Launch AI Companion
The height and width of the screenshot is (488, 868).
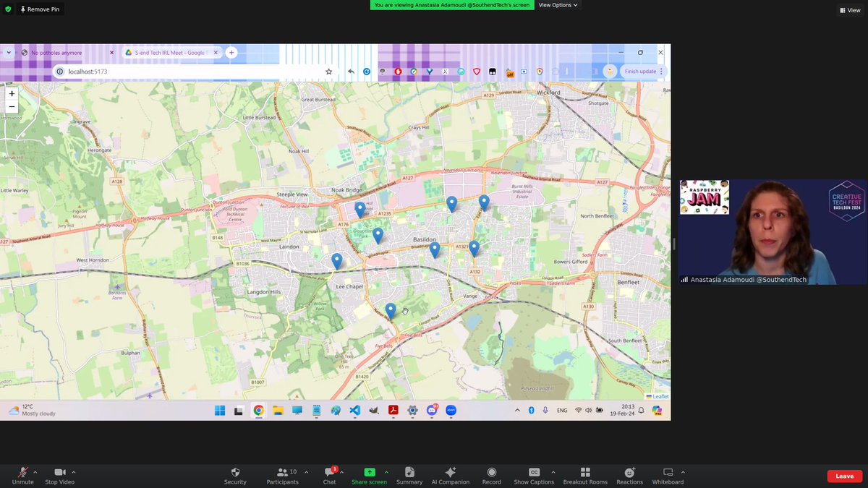(x=451, y=476)
